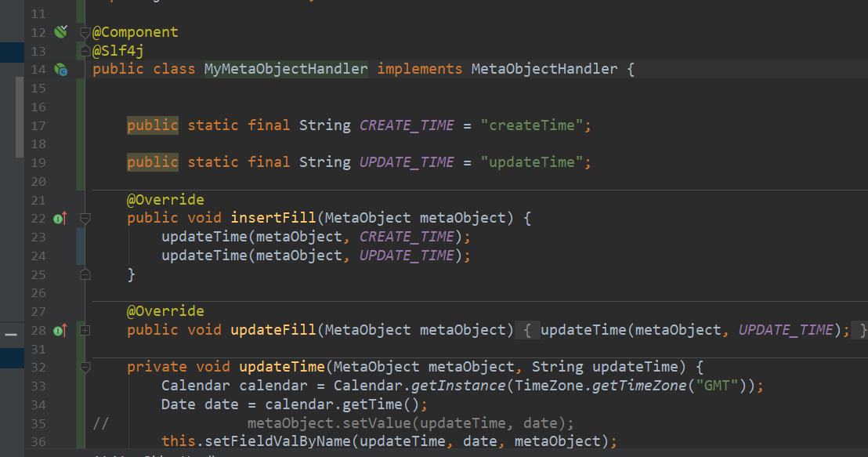Click the setFieldValByName method call
This screenshot has height=457, width=868.
(x=277, y=441)
